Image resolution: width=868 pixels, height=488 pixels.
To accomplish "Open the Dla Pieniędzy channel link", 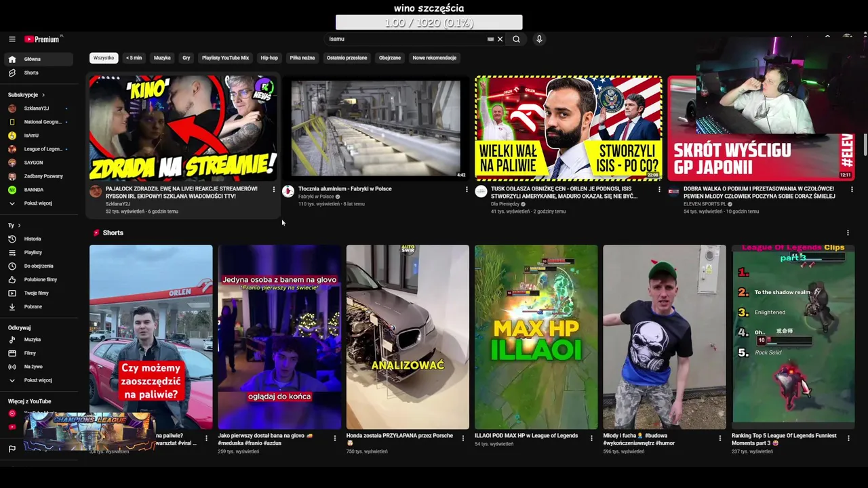I will pyautogui.click(x=505, y=204).
